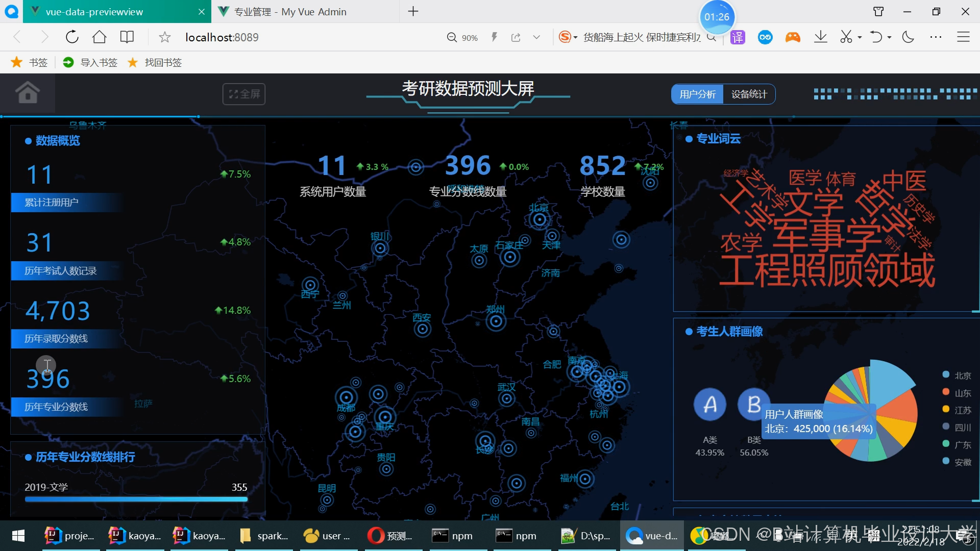Click the 2019-文学 progress bar

coord(136,499)
